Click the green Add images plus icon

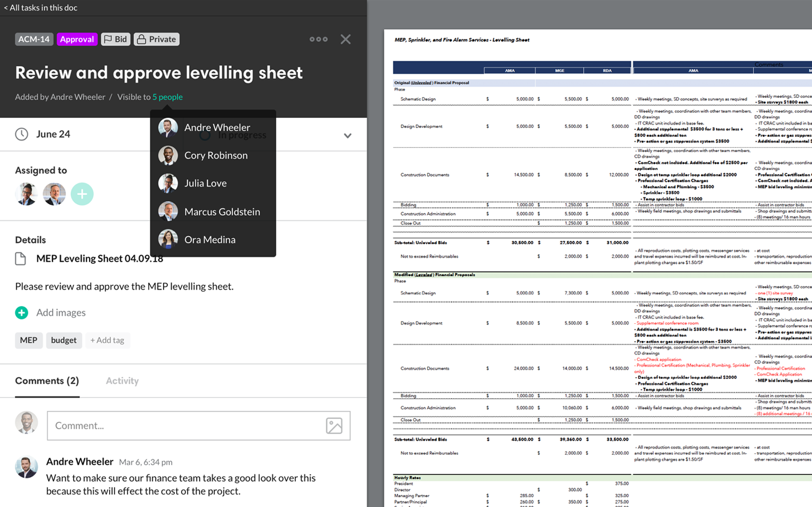click(x=22, y=312)
